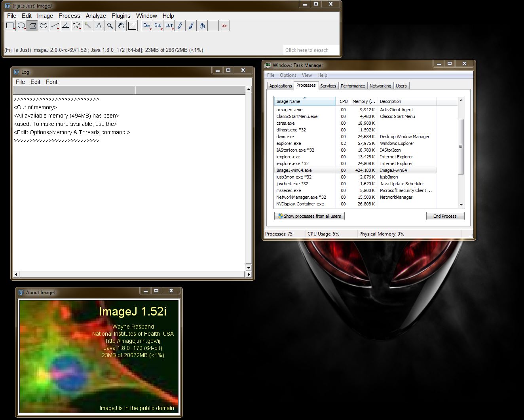Screen dimensions: 524x420
Task: Click the ImageJ search field
Action: tap(311, 50)
